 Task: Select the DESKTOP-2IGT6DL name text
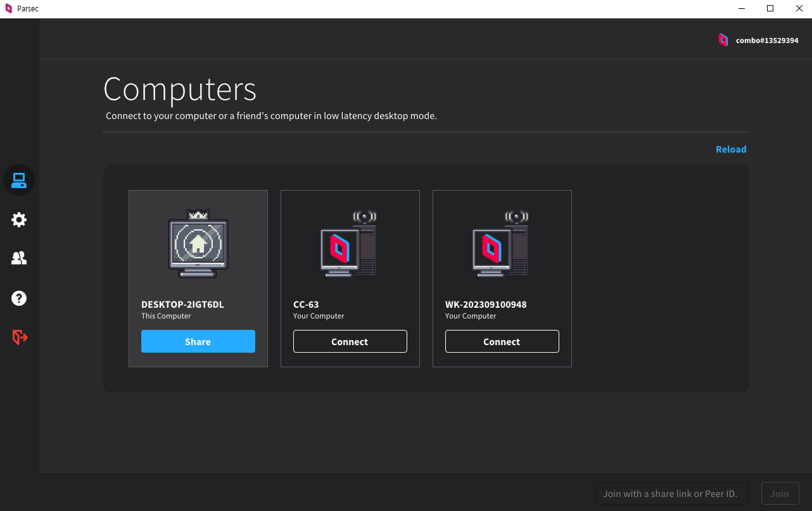pos(182,305)
